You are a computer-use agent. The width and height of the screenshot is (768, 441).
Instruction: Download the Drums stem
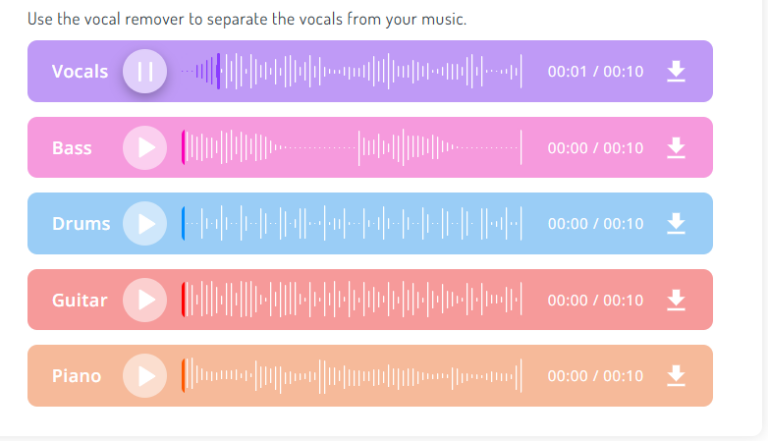coord(676,223)
